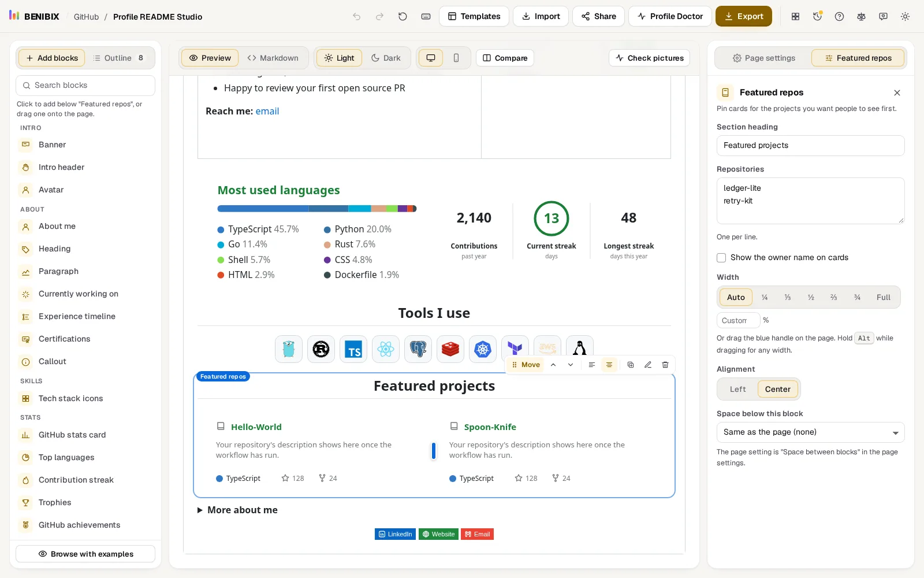
Task: Duplicate the block using the copy icon
Action: pos(631,365)
